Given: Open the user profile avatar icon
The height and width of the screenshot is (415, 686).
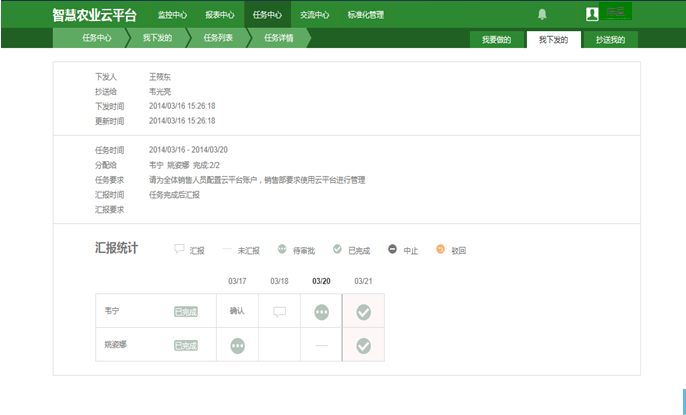Looking at the screenshot, I should pos(592,14).
